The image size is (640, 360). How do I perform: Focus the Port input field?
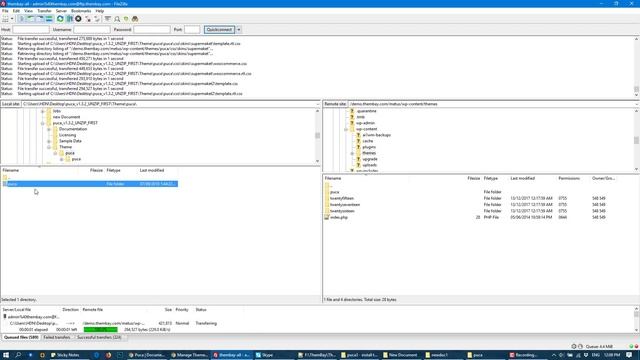pyautogui.click(x=192, y=29)
